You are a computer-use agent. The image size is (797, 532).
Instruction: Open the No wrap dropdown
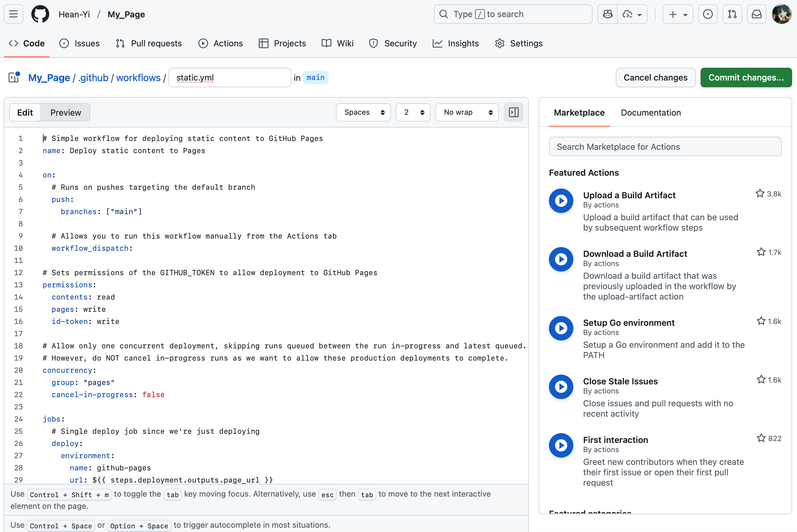[467, 112]
